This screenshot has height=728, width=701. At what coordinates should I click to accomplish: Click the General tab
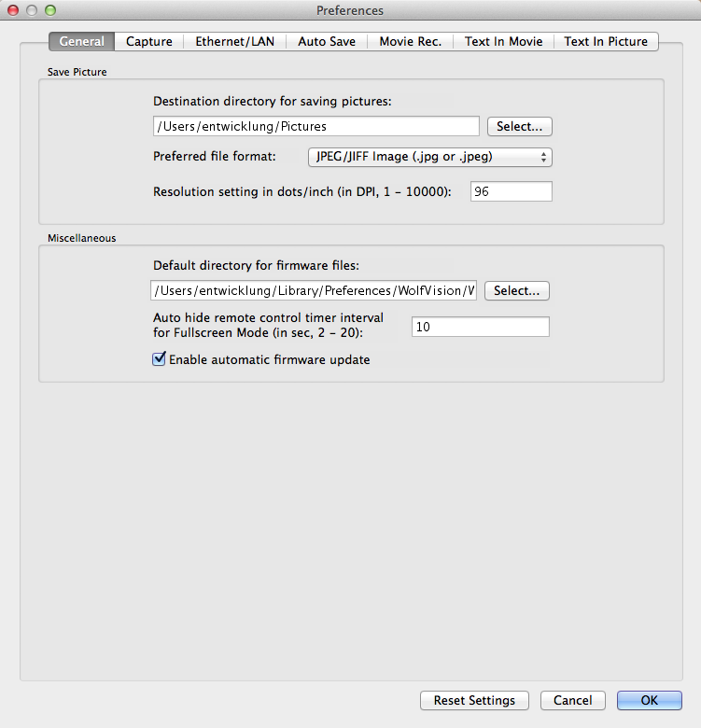click(x=81, y=41)
